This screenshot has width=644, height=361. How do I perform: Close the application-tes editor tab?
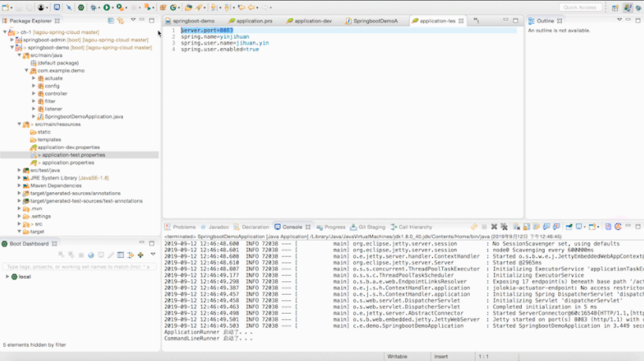click(461, 21)
